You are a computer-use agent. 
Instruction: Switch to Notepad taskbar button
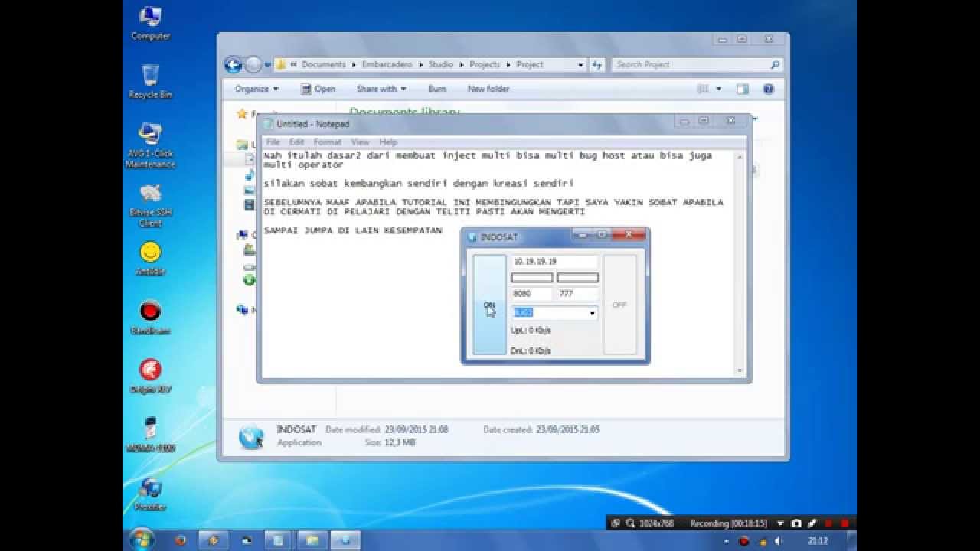pyautogui.click(x=279, y=540)
